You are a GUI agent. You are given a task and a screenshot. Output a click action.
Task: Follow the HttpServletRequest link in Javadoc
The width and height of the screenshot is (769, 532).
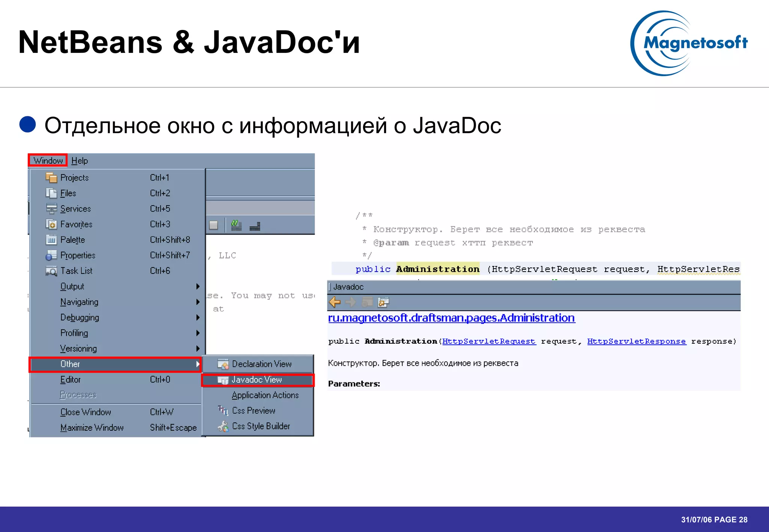click(x=489, y=341)
